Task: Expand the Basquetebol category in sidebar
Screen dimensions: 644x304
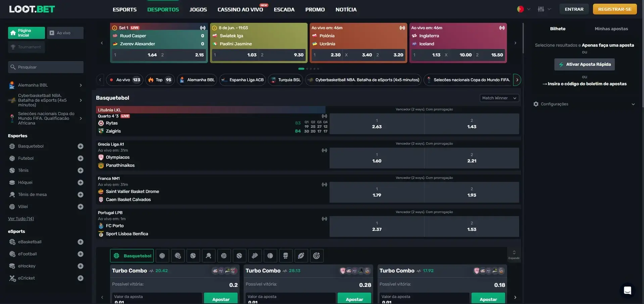Action: (x=80, y=146)
